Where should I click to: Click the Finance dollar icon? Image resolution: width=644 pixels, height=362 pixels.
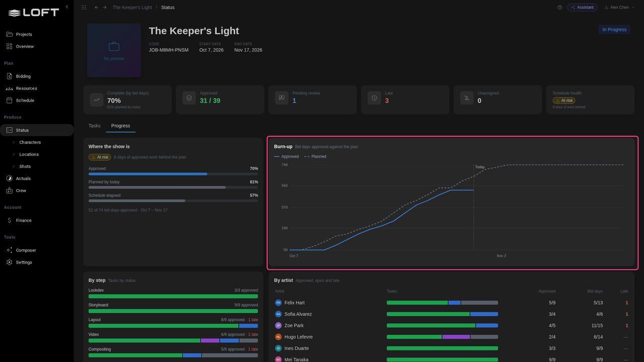click(x=9, y=220)
